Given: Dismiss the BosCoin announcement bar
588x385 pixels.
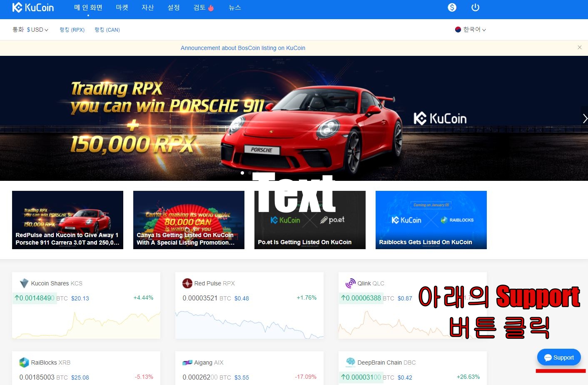Looking at the screenshot, I should point(580,47).
